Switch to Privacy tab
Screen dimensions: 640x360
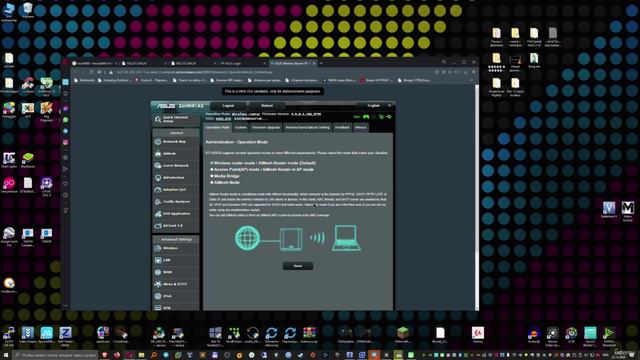tap(361, 127)
